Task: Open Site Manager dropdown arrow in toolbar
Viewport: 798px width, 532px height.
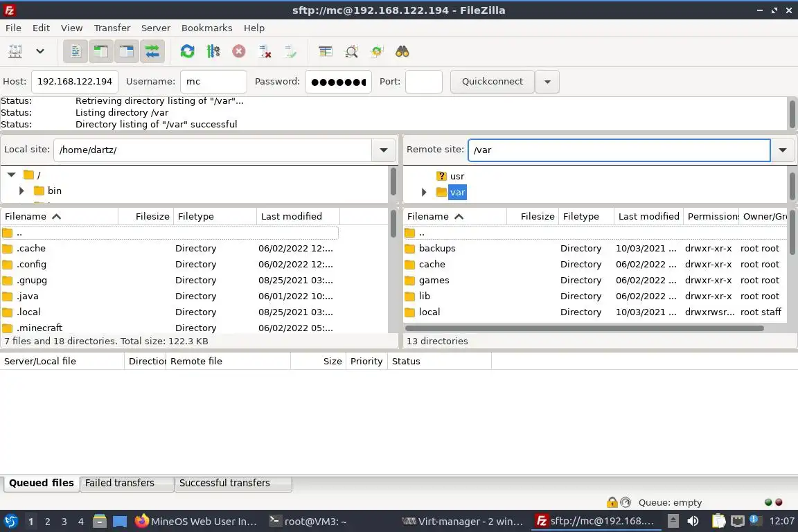Action: (40, 51)
